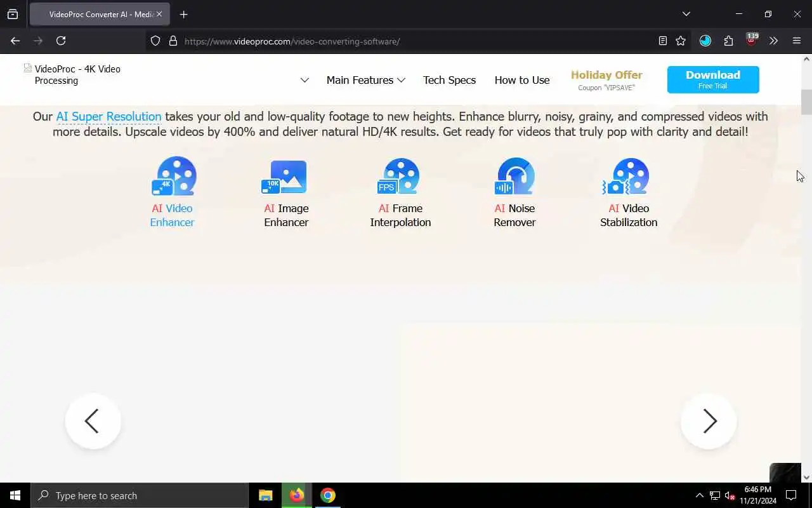The height and width of the screenshot is (508, 812).
Task: Click the AI Frame Interpolation label
Action: pyautogui.click(x=400, y=215)
